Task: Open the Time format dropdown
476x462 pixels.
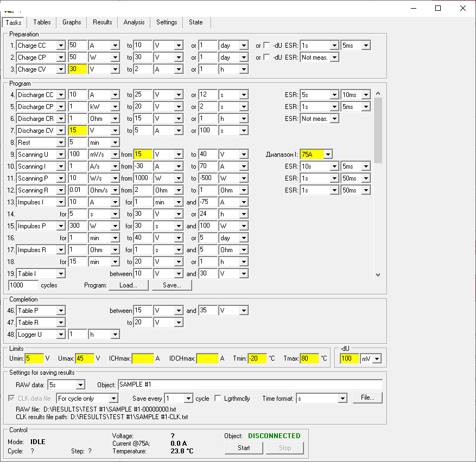Action: [x=342, y=398]
